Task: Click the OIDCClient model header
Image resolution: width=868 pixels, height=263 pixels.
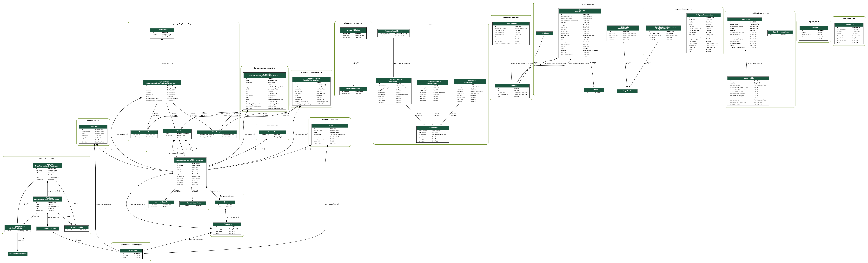Action: coord(744,19)
